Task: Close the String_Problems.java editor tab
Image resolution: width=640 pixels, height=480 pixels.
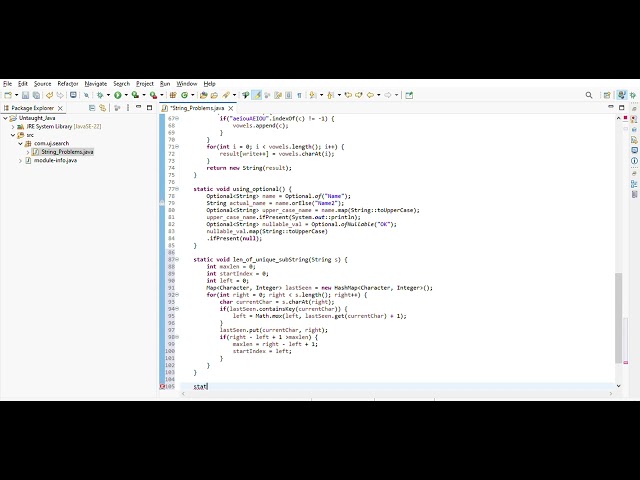Action: pos(231,108)
